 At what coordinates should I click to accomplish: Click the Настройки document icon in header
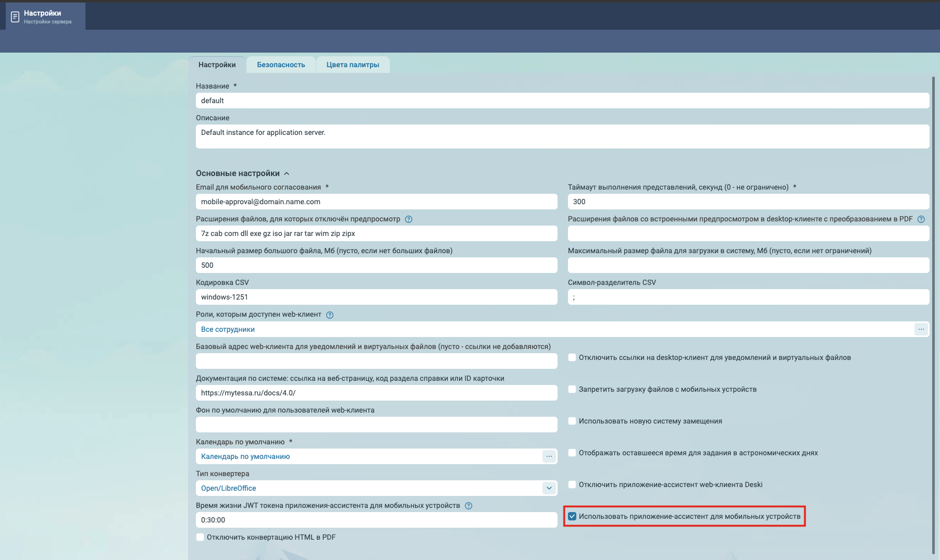[x=15, y=17]
